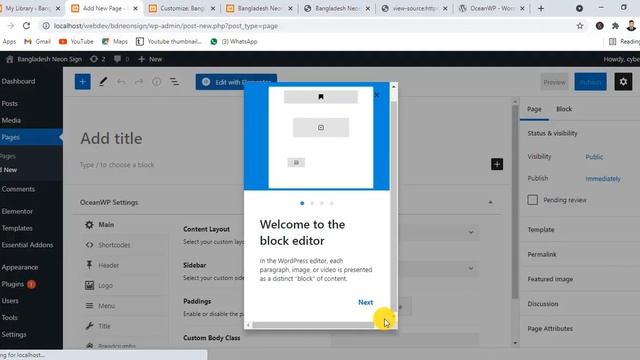Go to the first welcome guide page dot
The height and width of the screenshot is (360, 640).
pos(302,203)
